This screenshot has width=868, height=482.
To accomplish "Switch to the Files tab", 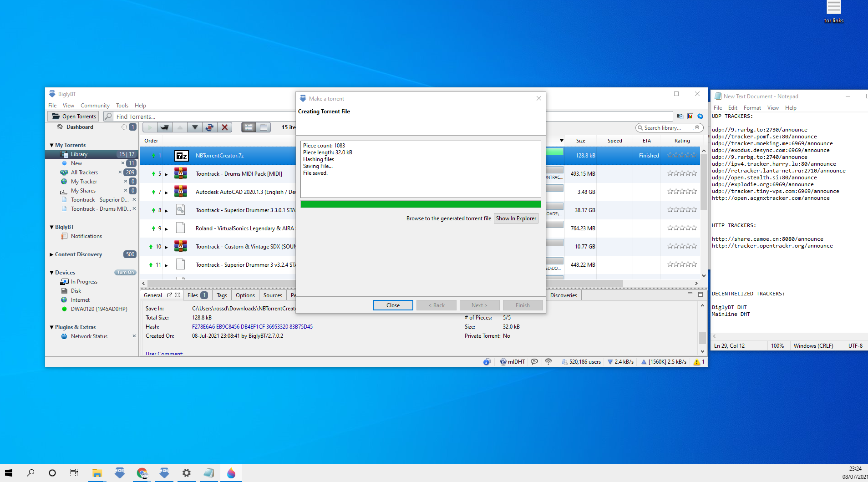I will click(x=198, y=295).
